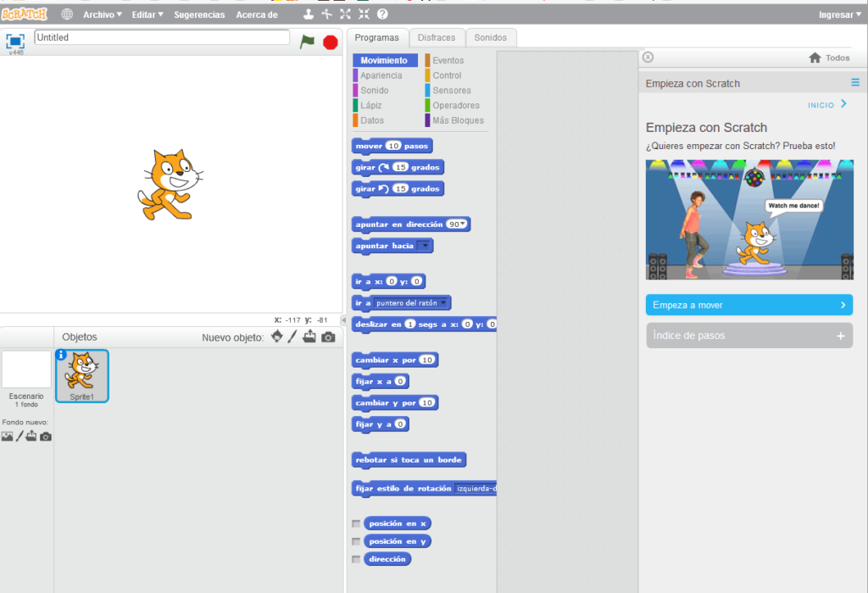This screenshot has width=868, height=593.
Task: Choose new sprite from library icon
Action: coord(277,337)
